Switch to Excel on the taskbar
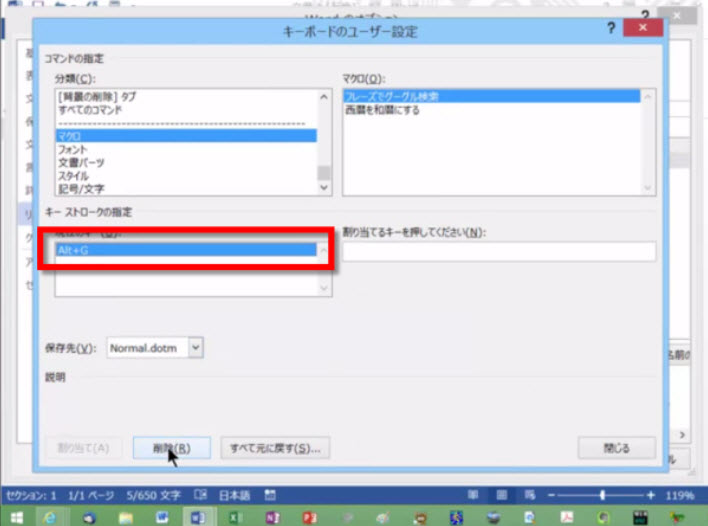The width and height of the screenshot is (708, 526). 233,516
